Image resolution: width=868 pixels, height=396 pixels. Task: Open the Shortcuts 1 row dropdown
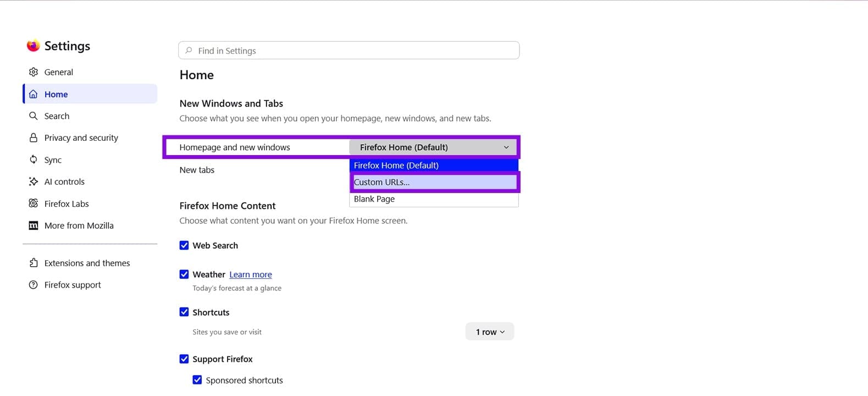[x=490, y=332]
